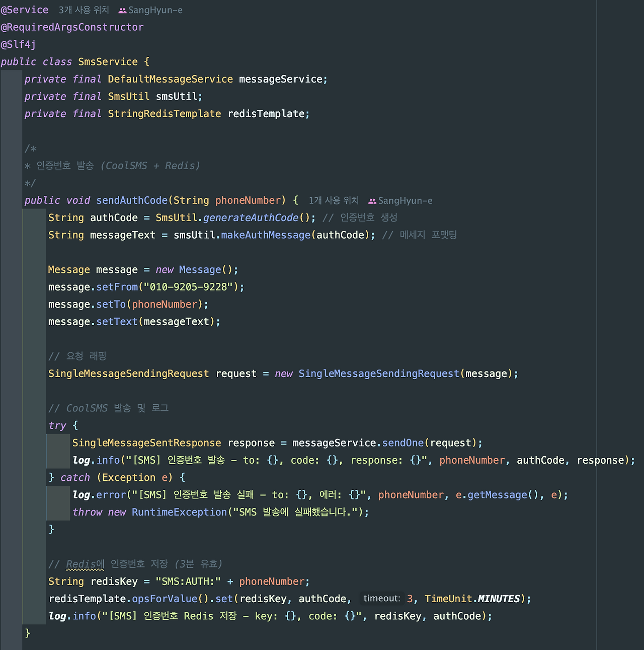Click "SingleMessageSendingRequest" after the new keyword
The height and width of the screenshot is (650, 644).
point(379,374)
